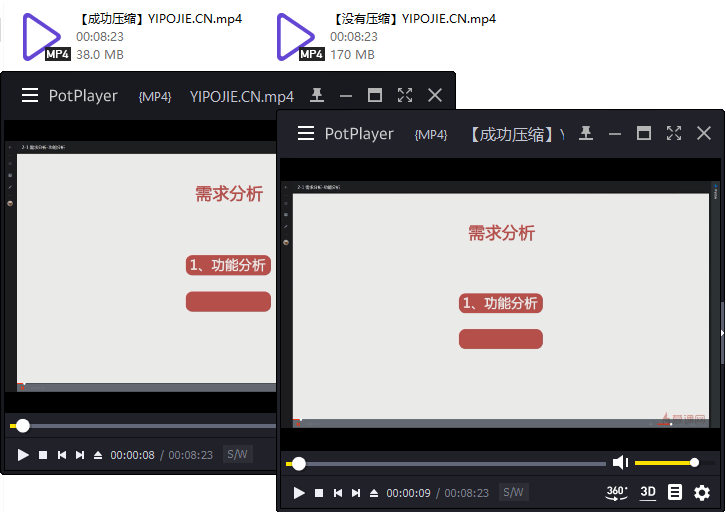Screen dimensions: 726x512
Task: Open PotPlayer main menu in back window
Action: [x=30, y=96]
